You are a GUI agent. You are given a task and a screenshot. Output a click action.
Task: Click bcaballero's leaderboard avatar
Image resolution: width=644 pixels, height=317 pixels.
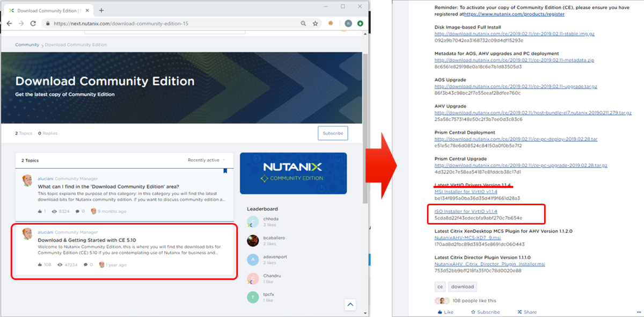pos(253,241)
